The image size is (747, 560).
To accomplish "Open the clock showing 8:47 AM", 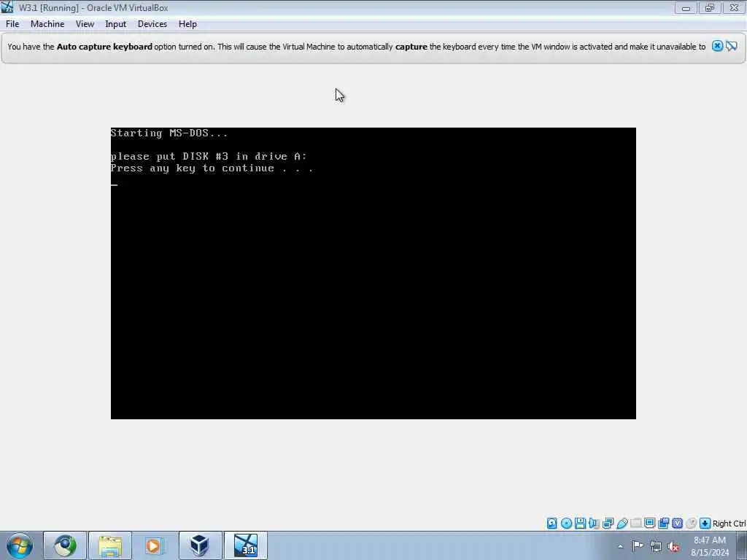I will pyautogui.click(x=709, y=546).
